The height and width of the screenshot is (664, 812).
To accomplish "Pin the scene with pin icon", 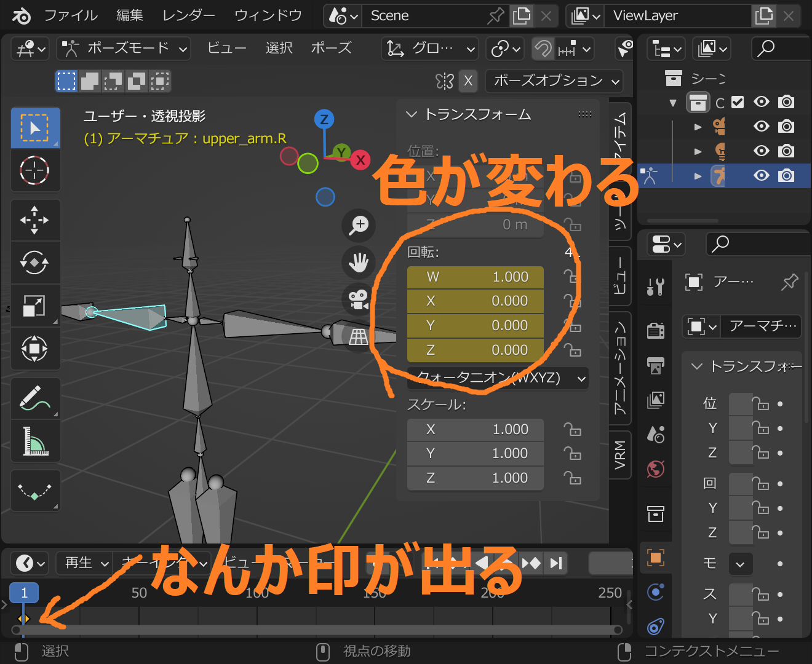I will [495, 16].
